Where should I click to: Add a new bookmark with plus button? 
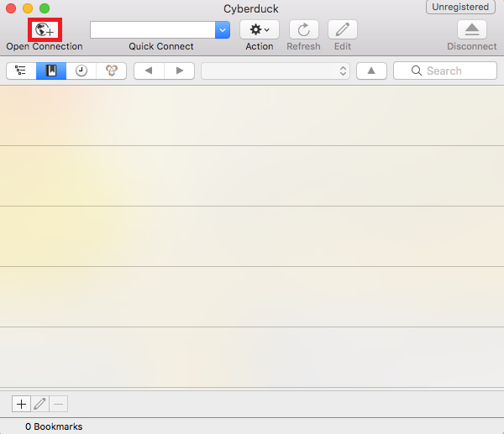pos(21,404)
